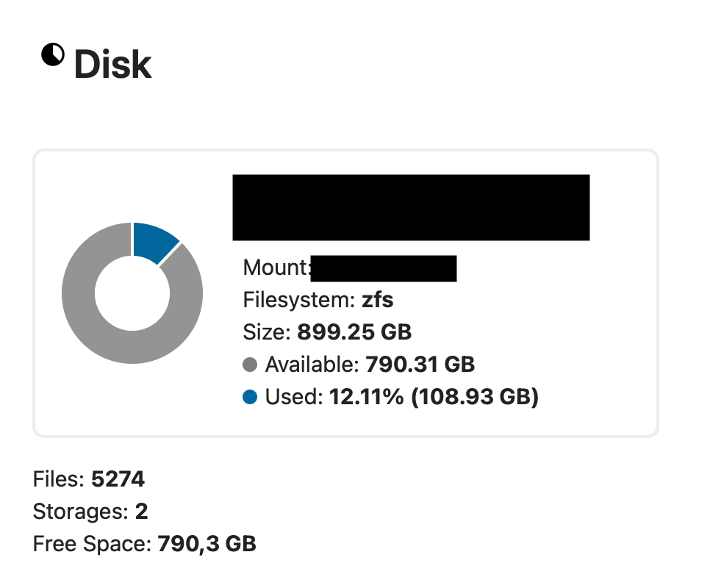710x588 pixels.
Task: Click the Storages count 2
Action: tap(142, 512)
